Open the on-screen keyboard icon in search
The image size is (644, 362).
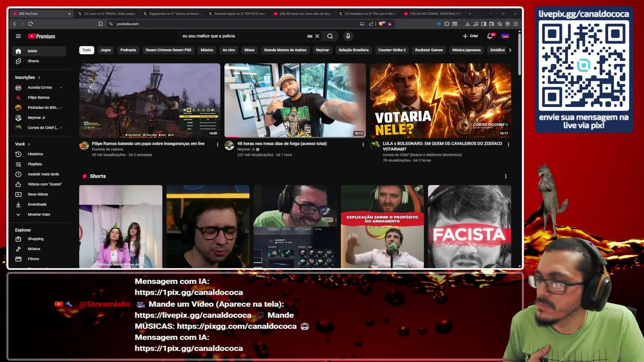(309, 36)
